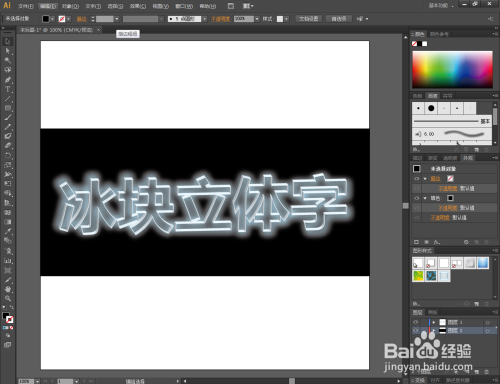This screenshot has height=384, width=500.
Task: Open the Edit menu
Action: [48, 6]
